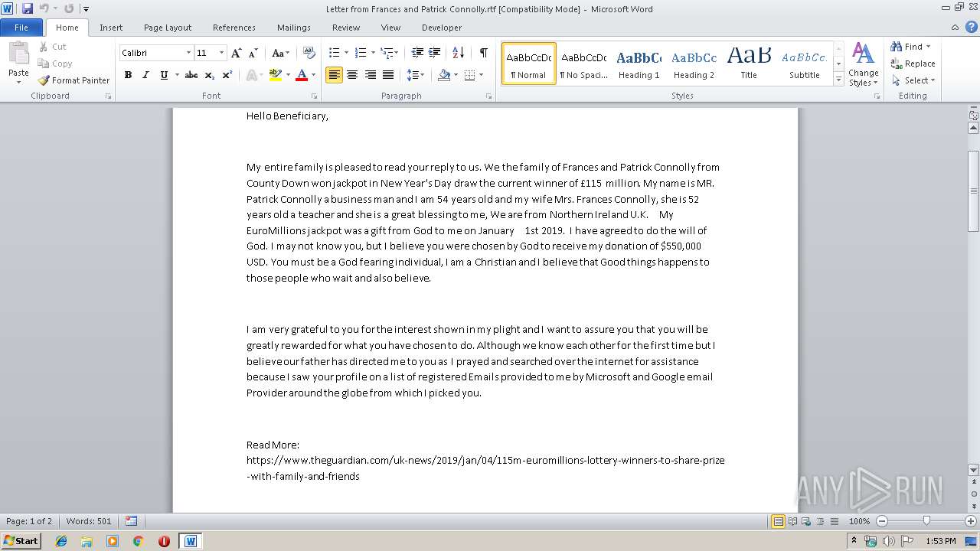This screenshot has height=551, width=980.
Task: Click the Zoom In plus button
Action: [970, 521]
